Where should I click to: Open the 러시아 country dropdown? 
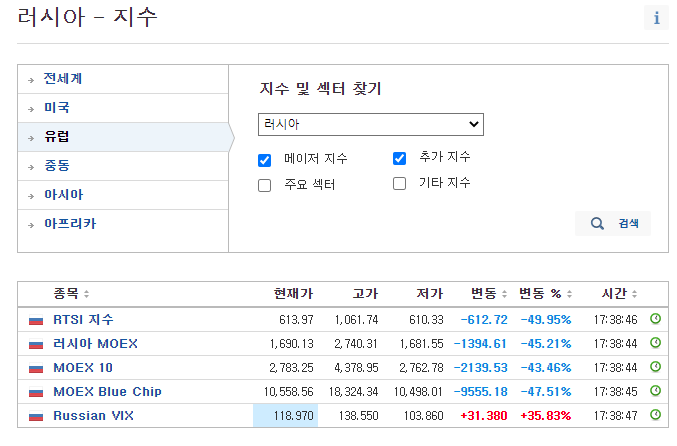pyautogui.click(x=371, y=124)
